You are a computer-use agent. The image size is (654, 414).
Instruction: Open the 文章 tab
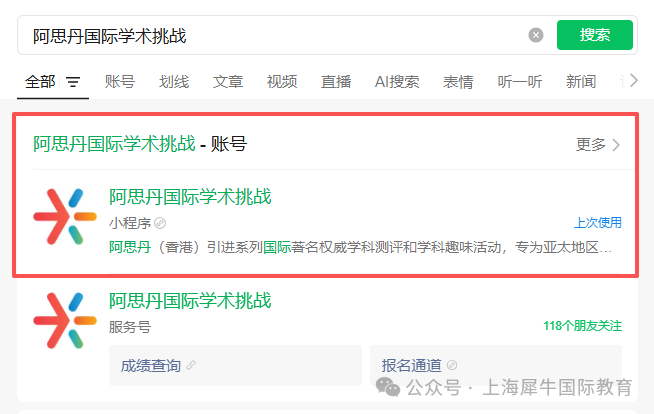228,82
